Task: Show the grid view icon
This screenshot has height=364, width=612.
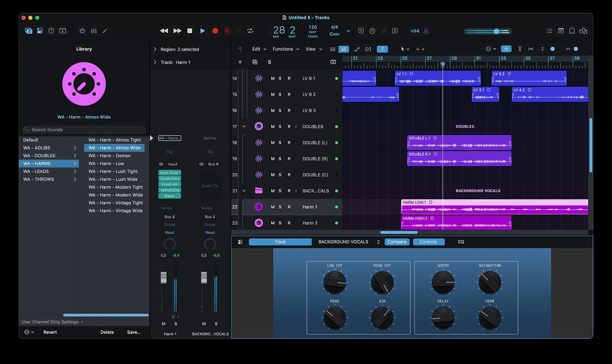Action: (x=333, y=49)
